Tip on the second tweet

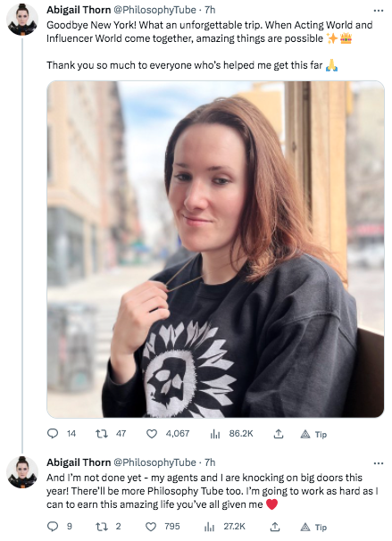tap(313, 527)
